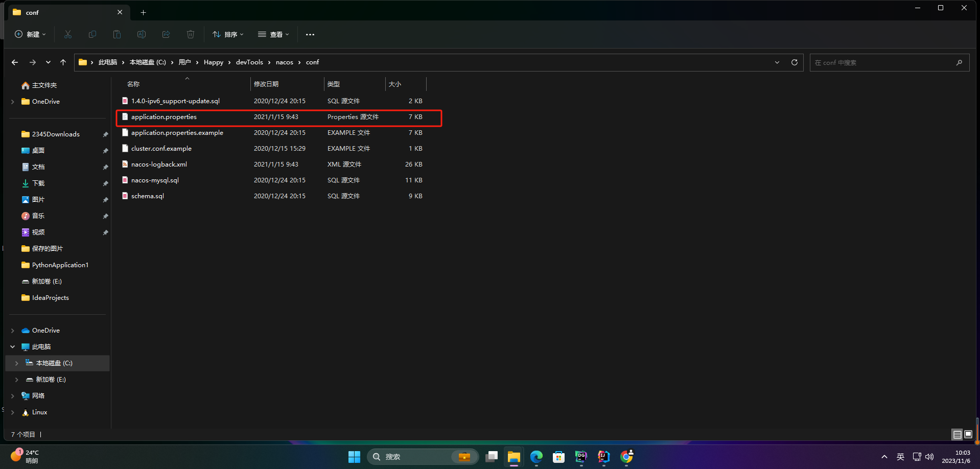Click the Copy icon in toolbar
The height and width of the screenshot is (469, 980).
pos(92,34)
